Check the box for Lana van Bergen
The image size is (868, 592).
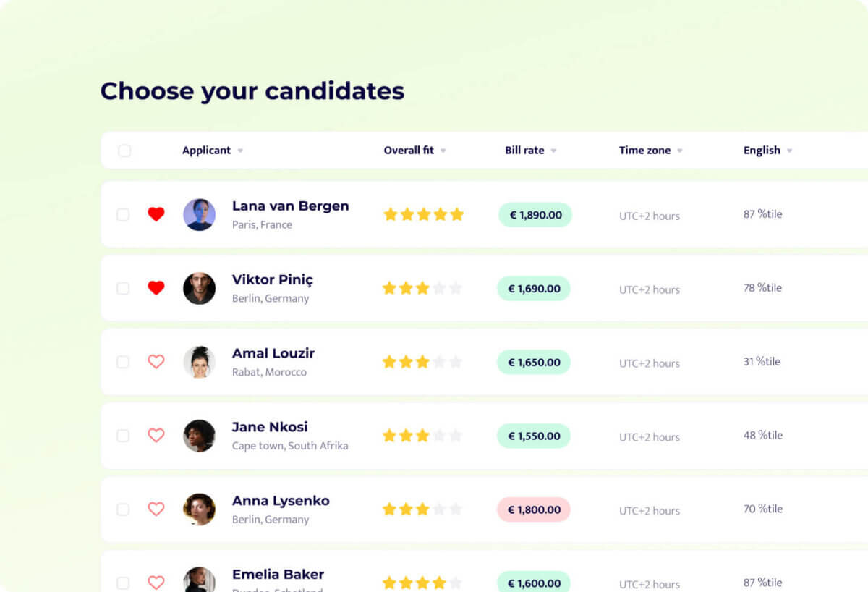click(x=123, y=215)
